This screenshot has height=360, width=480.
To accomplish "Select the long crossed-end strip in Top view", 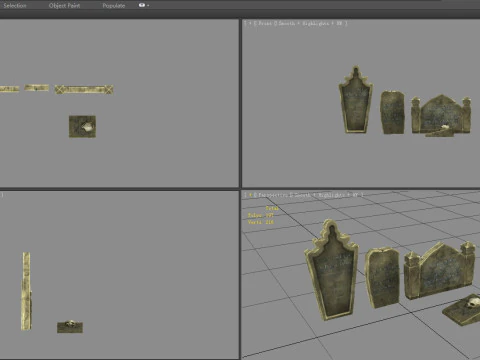I will click(84, 89).
